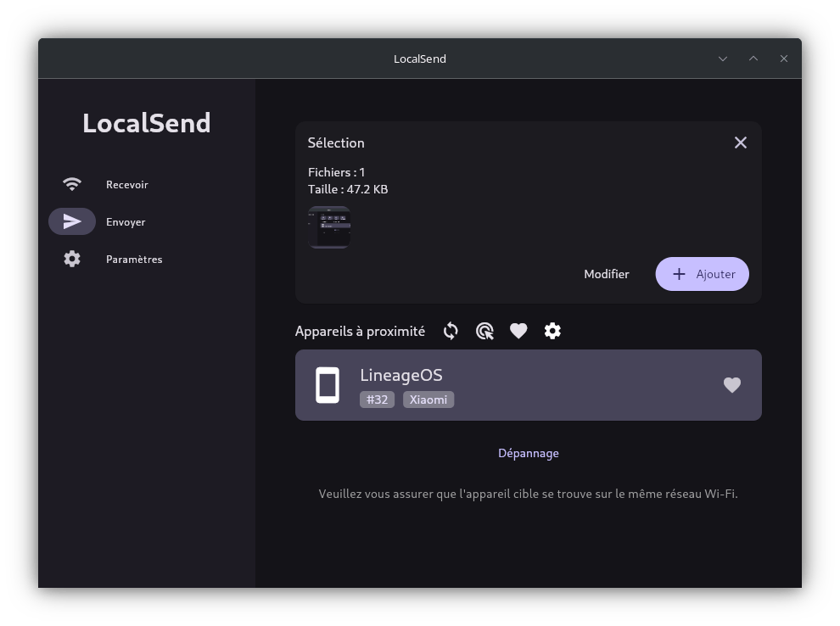Viewport: 840px width, 626px height.
Task: Click the file thumbnail in Sélection
Action: coord(329,226)
